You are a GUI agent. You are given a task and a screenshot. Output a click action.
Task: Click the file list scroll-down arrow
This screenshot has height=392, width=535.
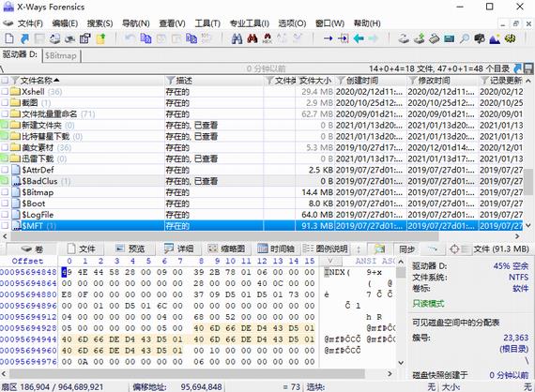pyautogui.click(x=528, y=225)
